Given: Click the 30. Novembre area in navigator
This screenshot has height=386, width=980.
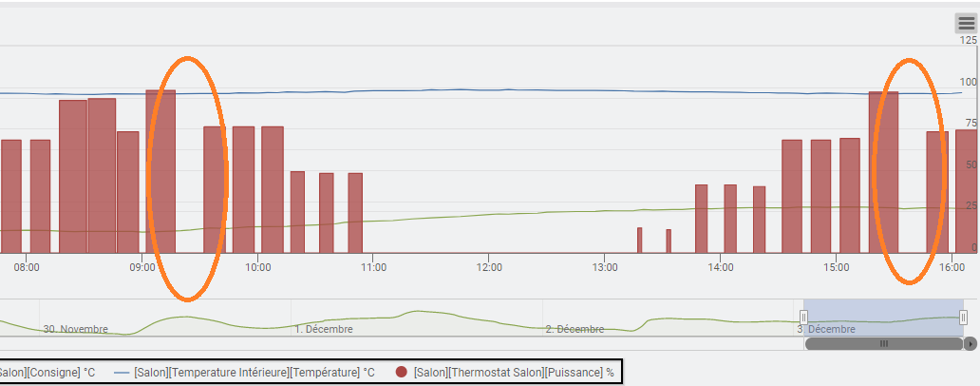Looking at the screenshot, I should click(x=75, y=329).
